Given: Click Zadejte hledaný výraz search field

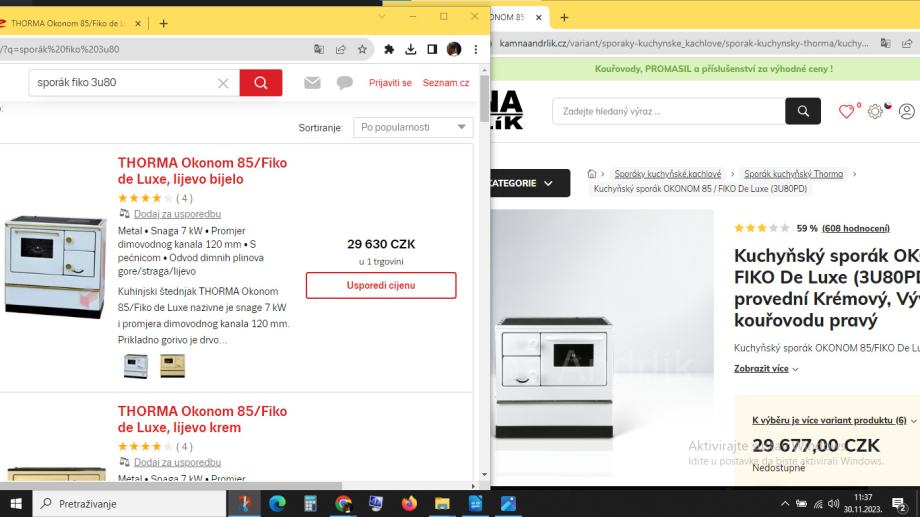Looking at the screenshot, I should point(669,111).
